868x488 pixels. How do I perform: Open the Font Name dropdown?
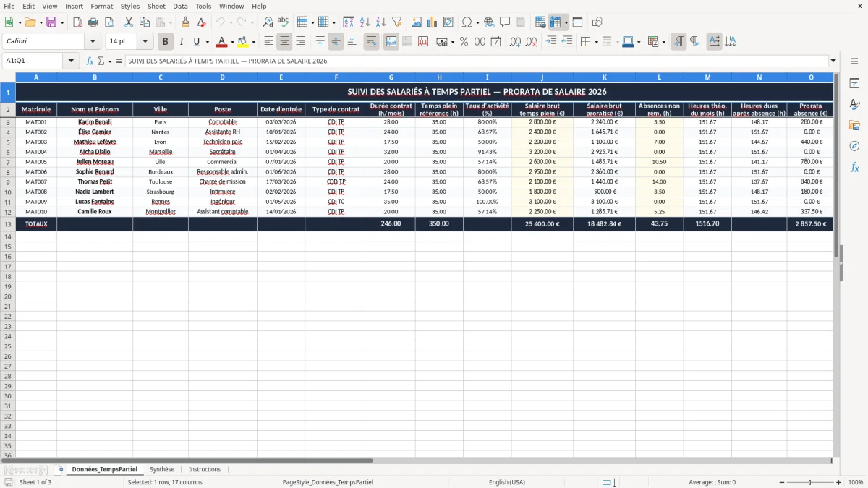[x=93, y=42]
